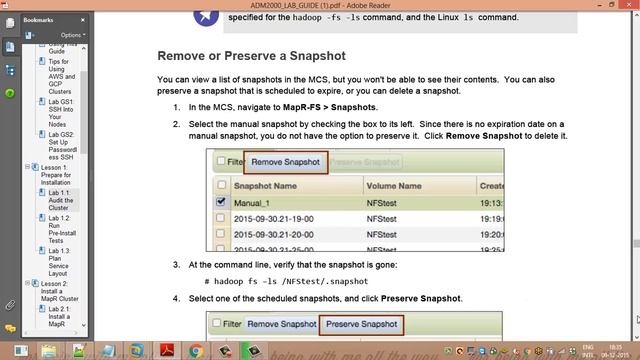Click the bookmark icon beside Lab 1.2
The width and height of the screenshot is (640, 360).
[x=42, y=218]
